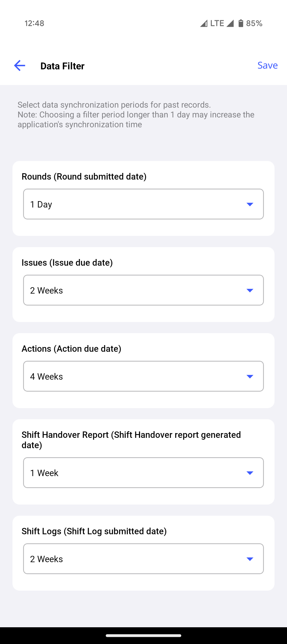Image resolution: width=287 pixels, height=644 pixels.
Task: Tap the Data Filter page title
Action: pos(62,66)
